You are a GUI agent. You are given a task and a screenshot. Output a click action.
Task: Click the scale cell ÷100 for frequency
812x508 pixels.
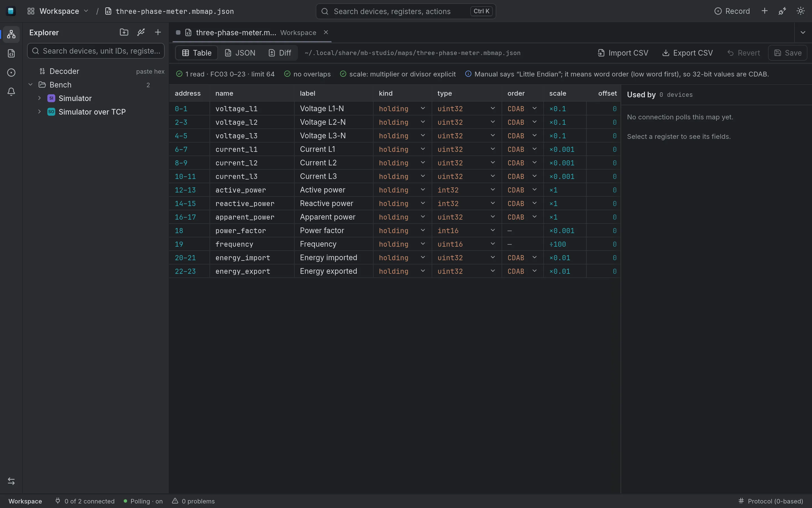click(x=565, y=244)
